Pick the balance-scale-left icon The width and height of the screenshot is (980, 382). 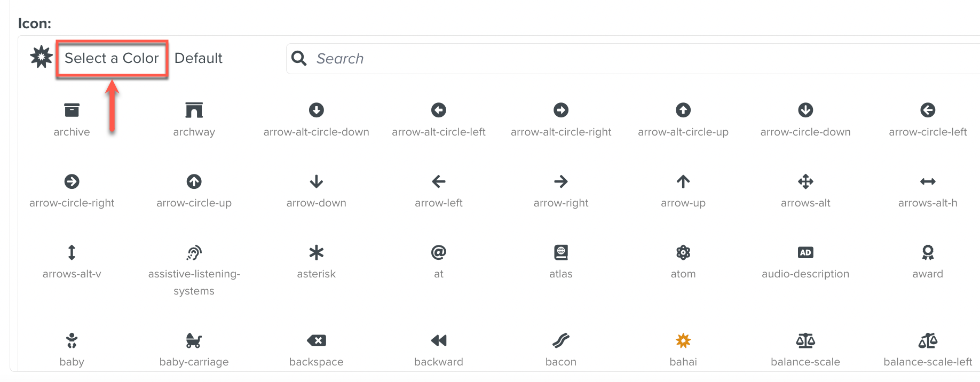point(927,340)
